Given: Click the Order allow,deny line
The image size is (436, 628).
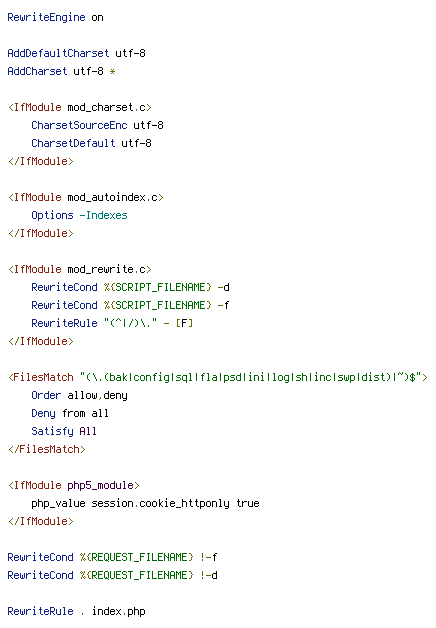Looking at the screenshot, I should 79,395.
